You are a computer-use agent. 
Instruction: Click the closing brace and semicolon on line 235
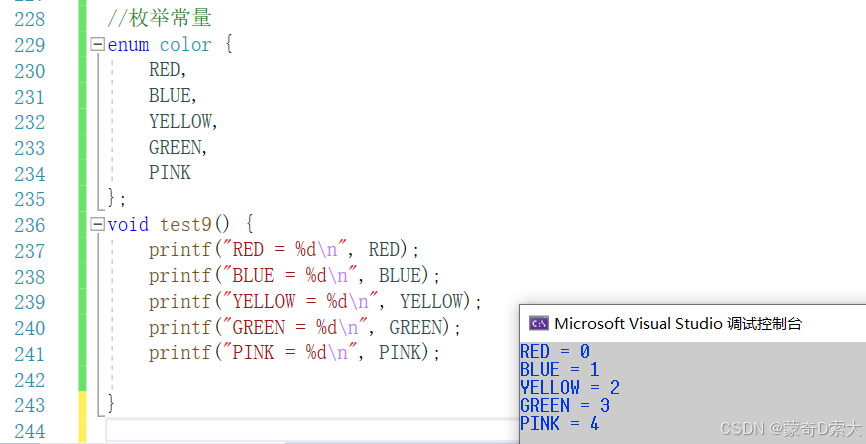117,198
